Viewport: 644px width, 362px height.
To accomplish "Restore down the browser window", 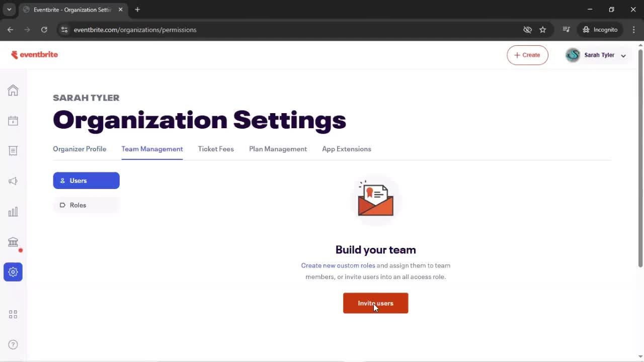I will tap(612, 10).
